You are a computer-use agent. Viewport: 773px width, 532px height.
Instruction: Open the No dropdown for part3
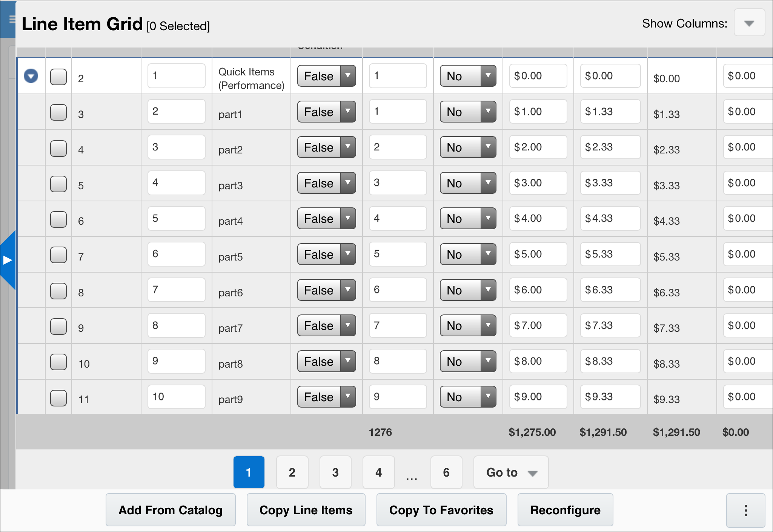tap(468, 183)
